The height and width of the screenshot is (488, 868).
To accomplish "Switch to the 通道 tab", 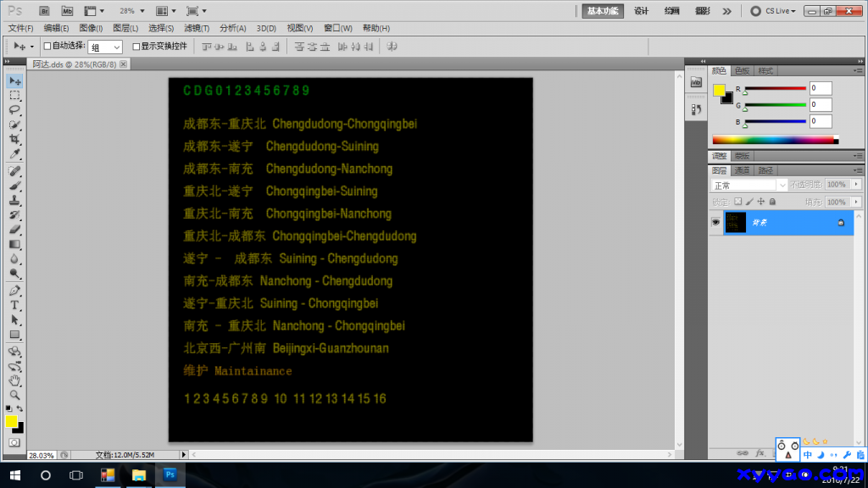I will (742, 170).
